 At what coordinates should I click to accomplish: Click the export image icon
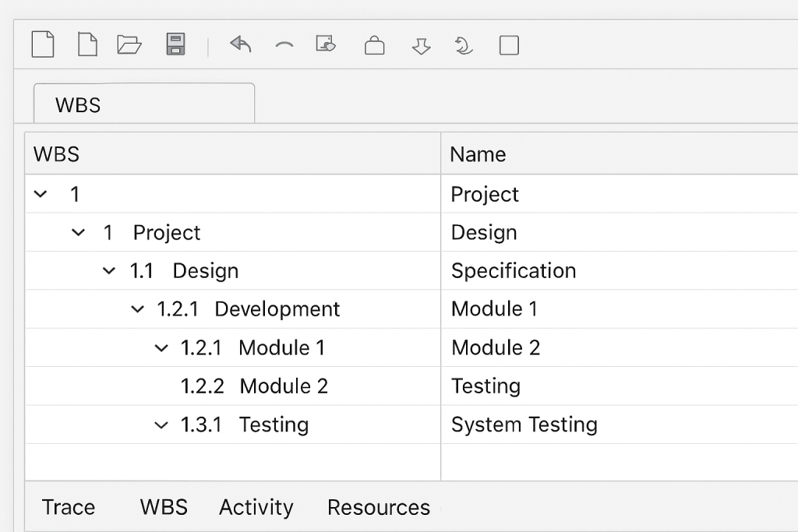[325, 45]
